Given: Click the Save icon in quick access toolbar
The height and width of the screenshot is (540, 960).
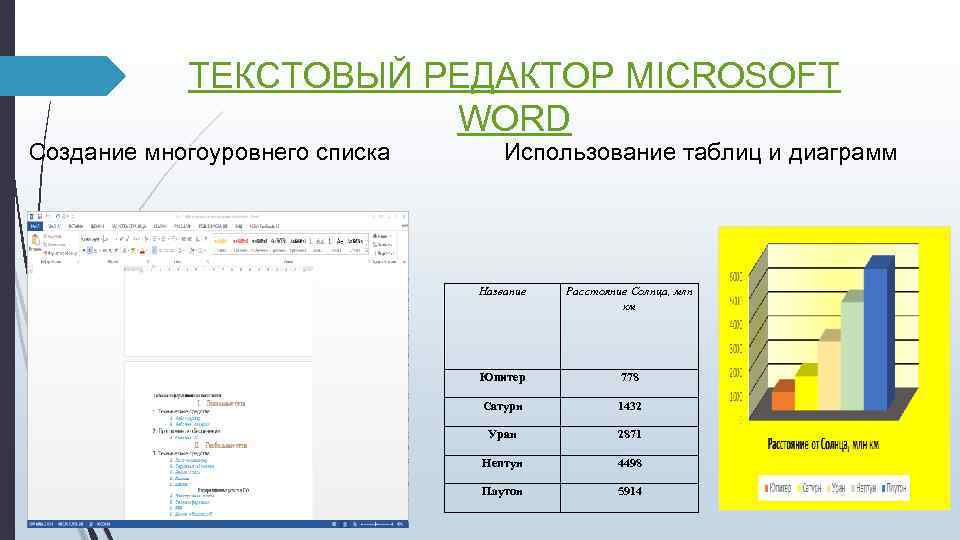Looking at the screenshot, I should coord(39,217).
